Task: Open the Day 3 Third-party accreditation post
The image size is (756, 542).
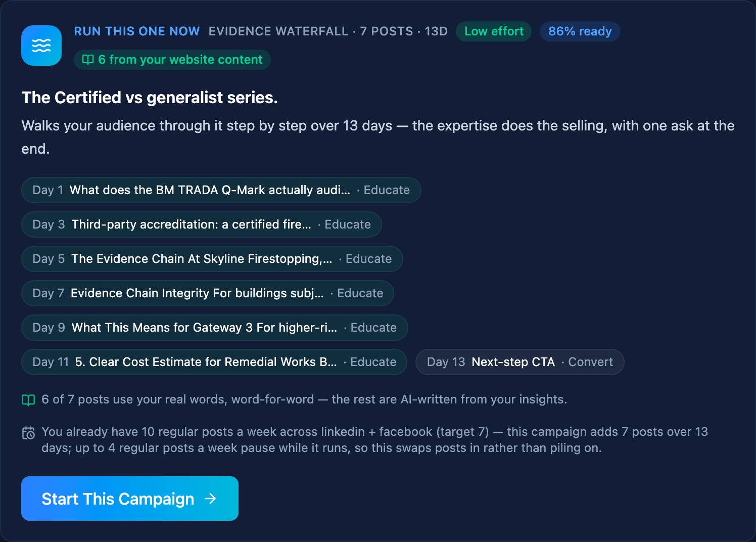Action: pos(202,224)
